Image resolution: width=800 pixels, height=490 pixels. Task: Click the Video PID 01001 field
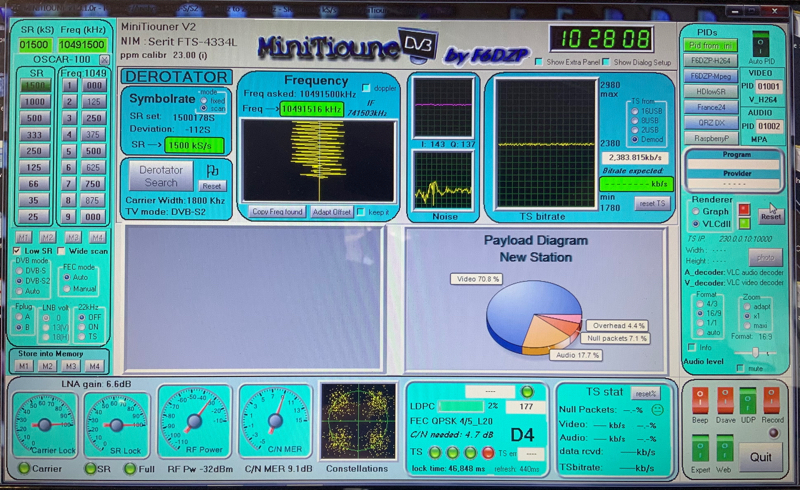[x=768, y=86]
